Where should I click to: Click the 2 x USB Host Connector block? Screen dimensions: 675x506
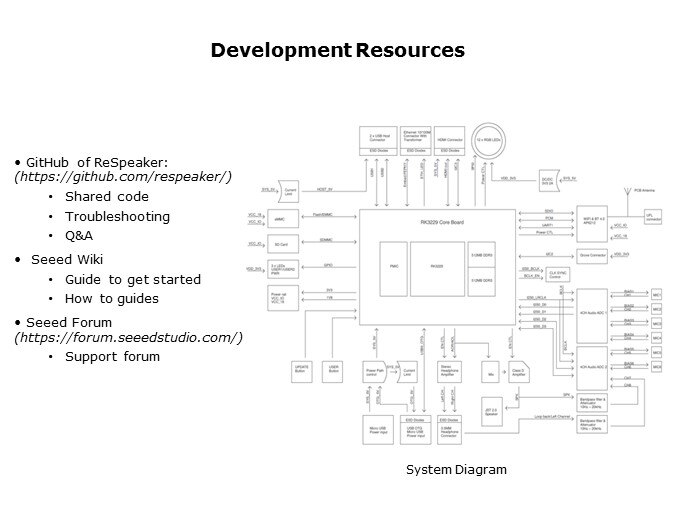378,136
